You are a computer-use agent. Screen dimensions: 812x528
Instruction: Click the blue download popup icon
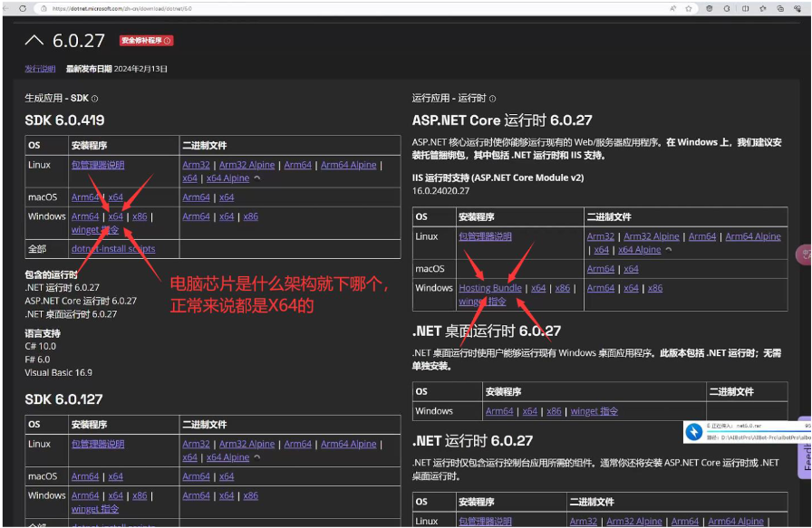693,432
